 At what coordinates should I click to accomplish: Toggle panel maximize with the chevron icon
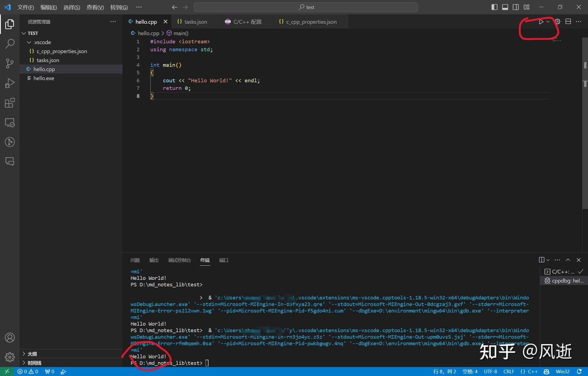click(568, 260)
